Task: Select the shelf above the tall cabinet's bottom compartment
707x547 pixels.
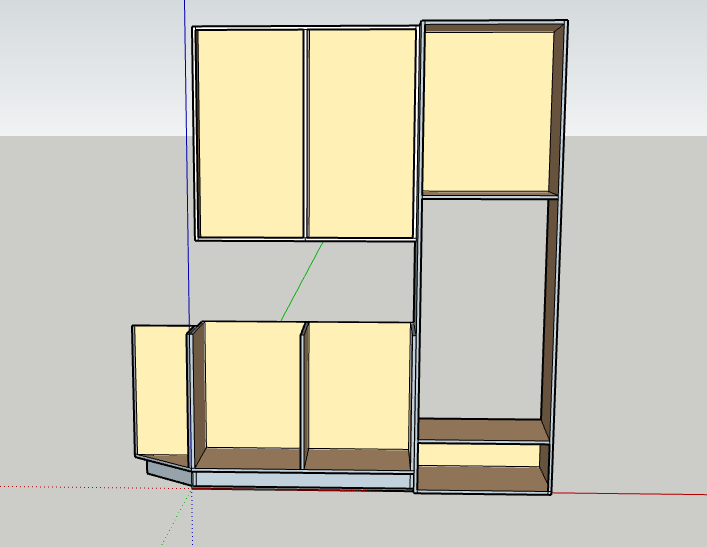Action: (483, 430)
